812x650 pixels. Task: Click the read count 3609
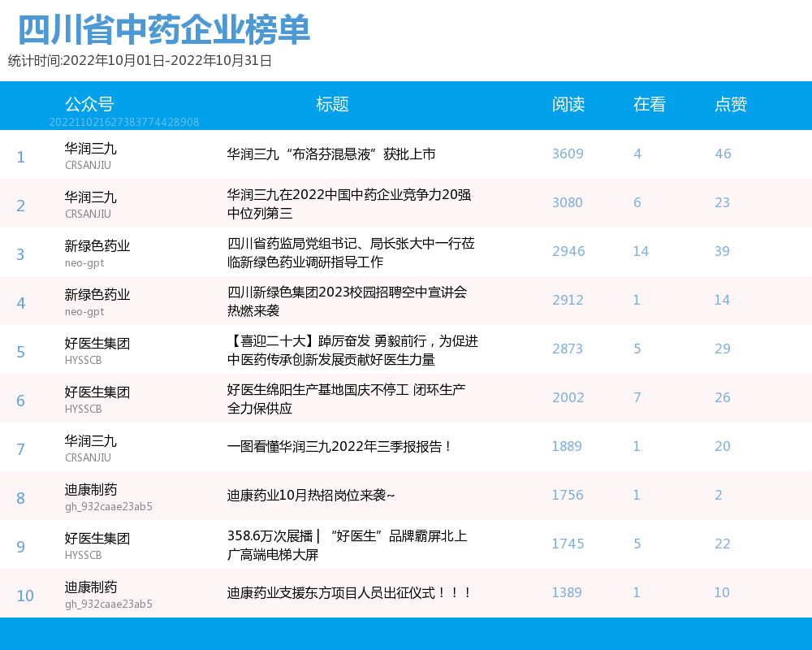coord(568,154)
